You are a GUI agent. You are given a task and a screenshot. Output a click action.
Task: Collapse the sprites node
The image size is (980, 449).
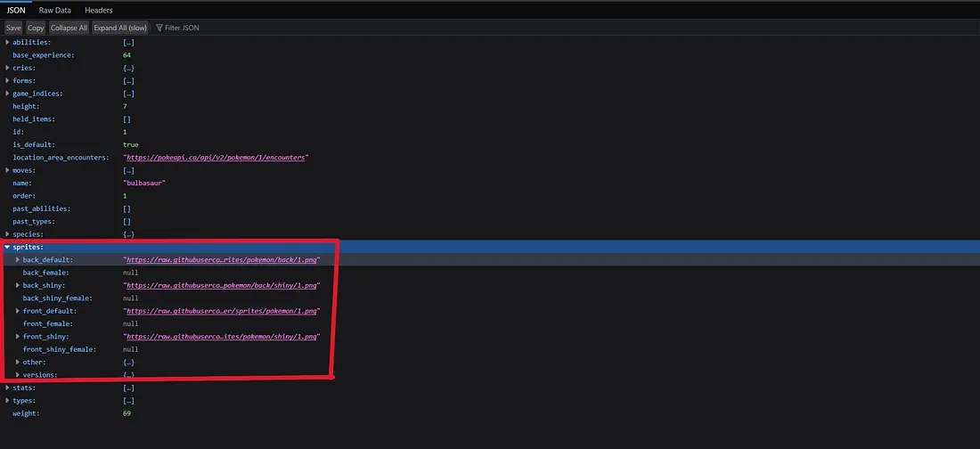coord(7,247)
